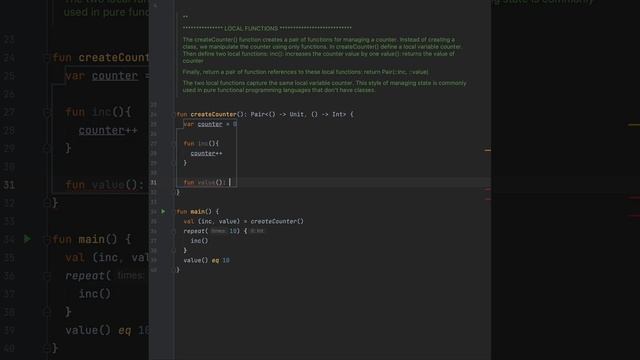Viewport: 640px width, 360px height.
Task: Click the 'Pair<() -> Unit, () -> Int>' return type
Action: click(x=298, y=114)
